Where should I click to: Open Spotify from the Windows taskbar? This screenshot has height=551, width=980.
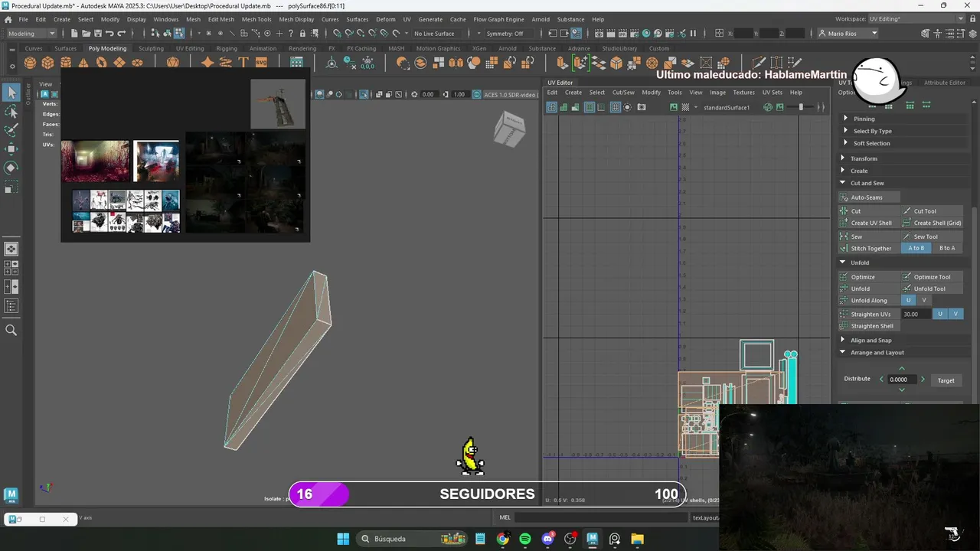(524, 539)
